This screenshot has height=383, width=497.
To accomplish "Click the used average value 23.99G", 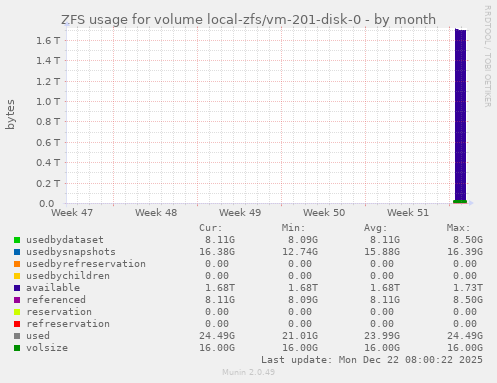I will click(x=382, y=336).
